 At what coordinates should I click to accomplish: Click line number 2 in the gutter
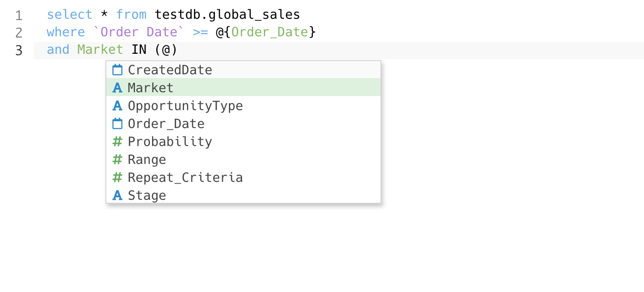point(19,33)
